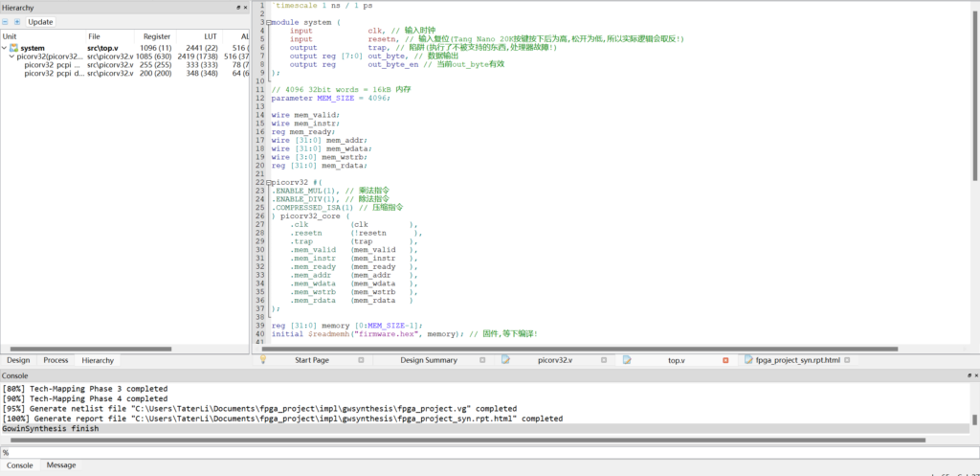This screenshot has width=980, height=476.
Task: Switch to the Design tab
Action: (18, 360)
